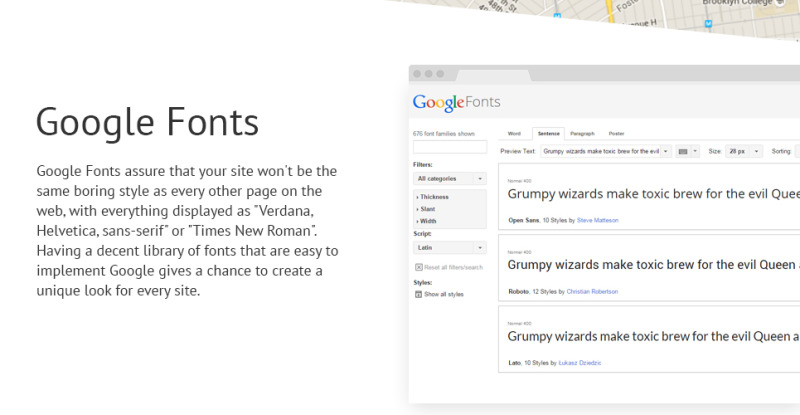Image resolution: width=800 pixels, height=415 pixels.
Task: Switch to the Poster tab
Action: click(x=616, y=134)
